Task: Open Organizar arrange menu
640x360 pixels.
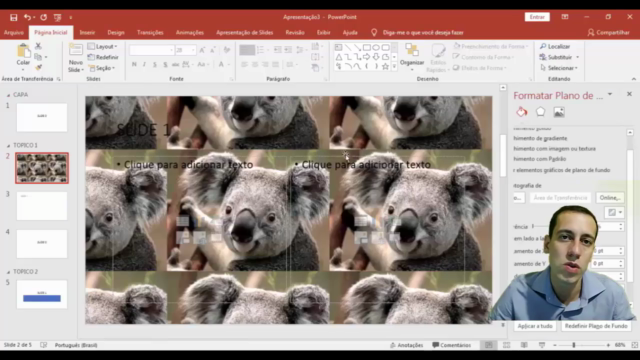Action: click(x=412, y=58)
